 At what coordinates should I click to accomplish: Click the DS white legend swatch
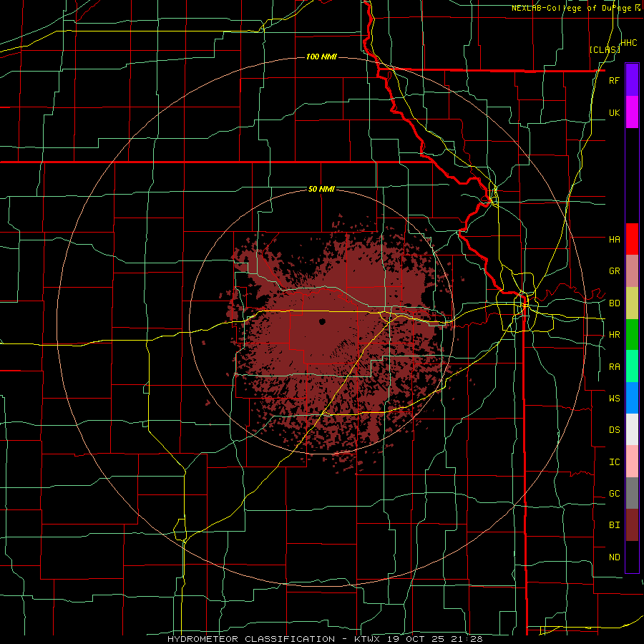pos(632,429)
